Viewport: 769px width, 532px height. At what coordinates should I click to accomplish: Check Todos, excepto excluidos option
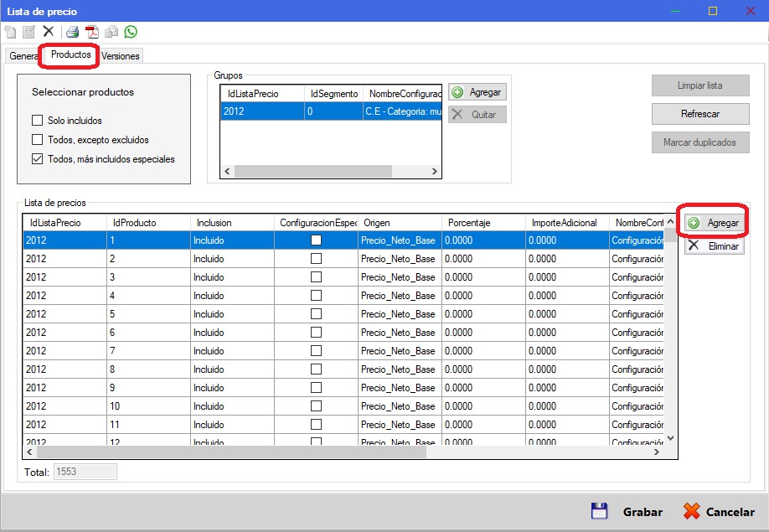click(x=37, y=140)
